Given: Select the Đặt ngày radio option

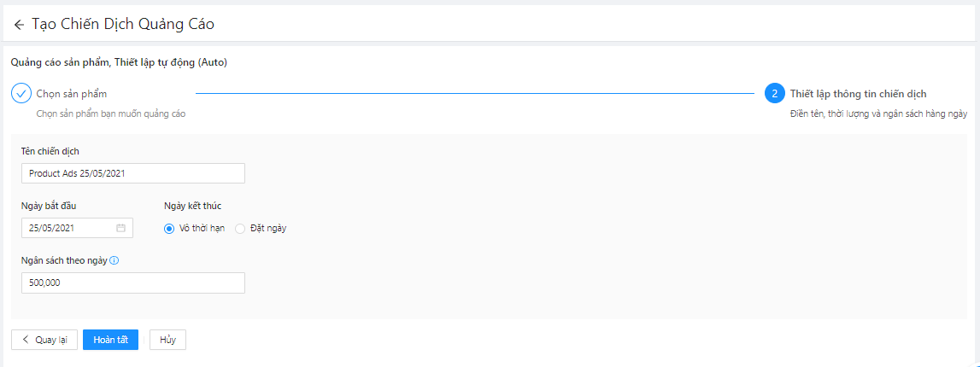Looking at the screenshot, I should coord(240,228).
